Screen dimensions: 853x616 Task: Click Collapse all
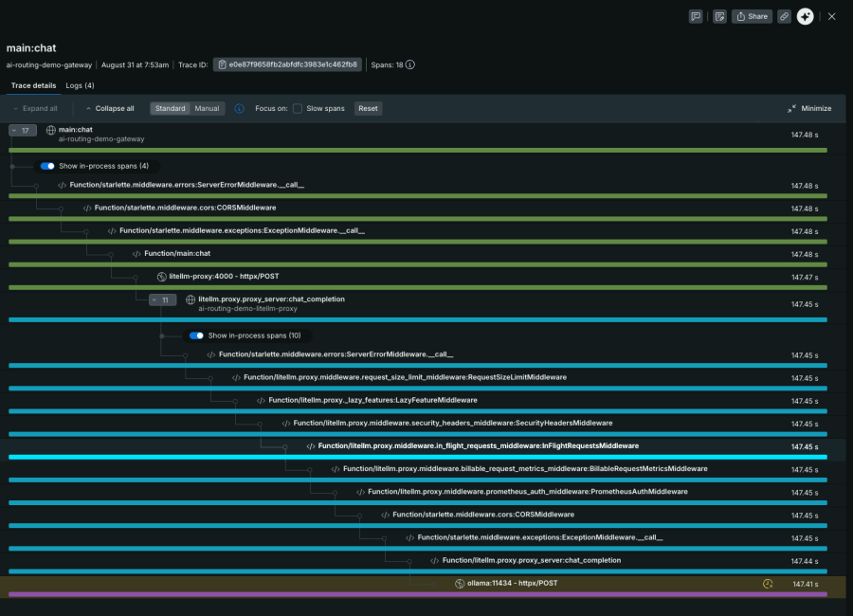coord(110,108)
